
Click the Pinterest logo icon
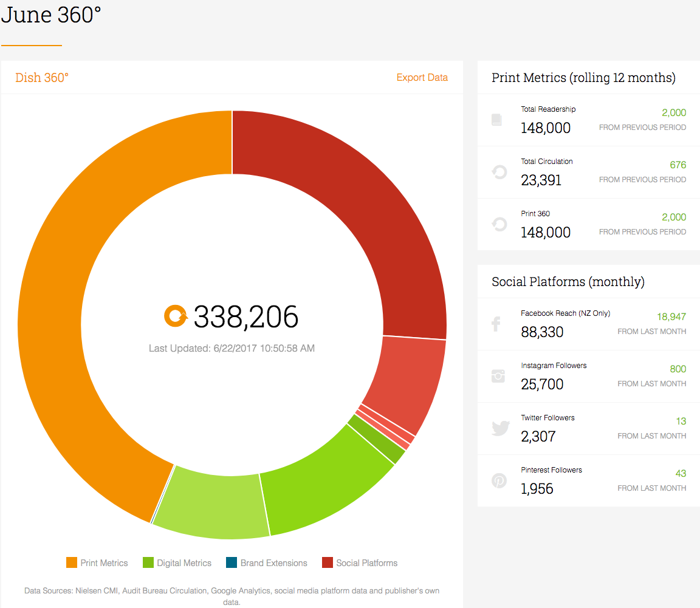pos(499,481)
